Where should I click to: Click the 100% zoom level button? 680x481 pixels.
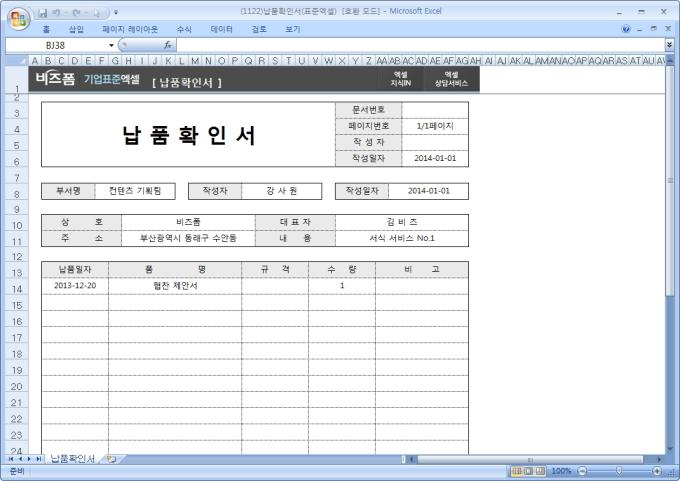point(561,471)
